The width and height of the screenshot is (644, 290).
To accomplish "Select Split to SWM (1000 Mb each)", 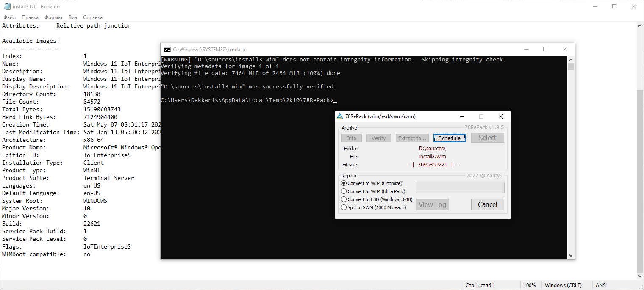I will pos(374,207).
